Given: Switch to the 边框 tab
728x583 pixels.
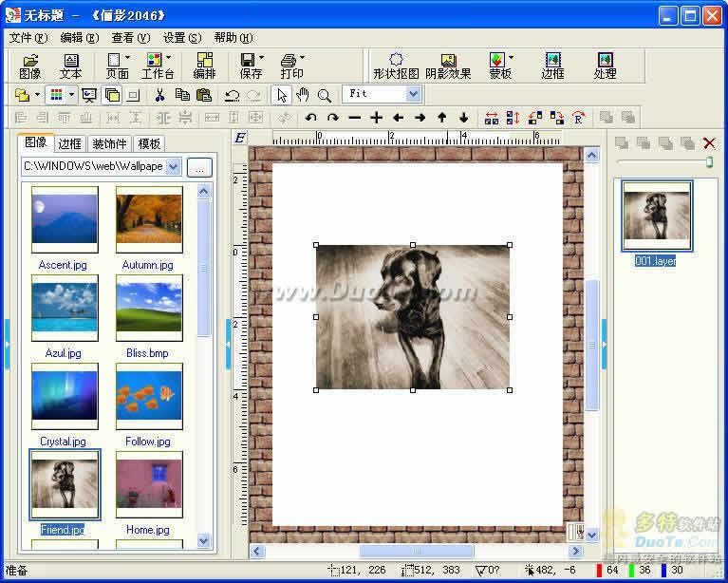Looking at the screenshot, I should pyautogui.click(x=70, y=144).
